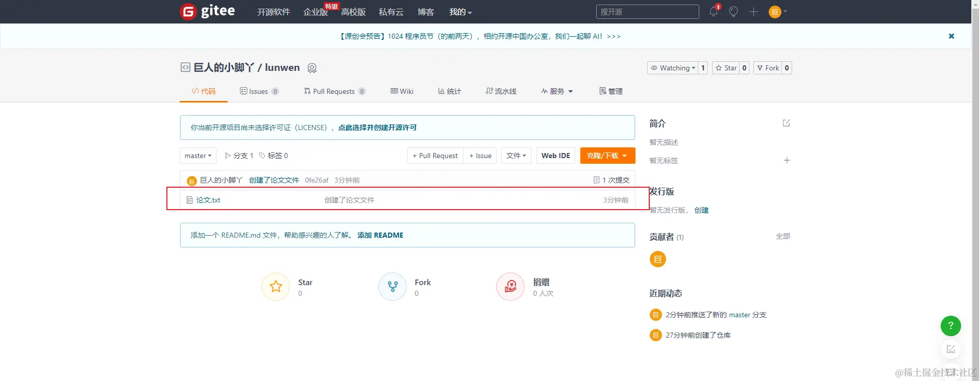Click the 添加 README link
The height and width of the screenshot is (381, 980).
click(380, 235)
